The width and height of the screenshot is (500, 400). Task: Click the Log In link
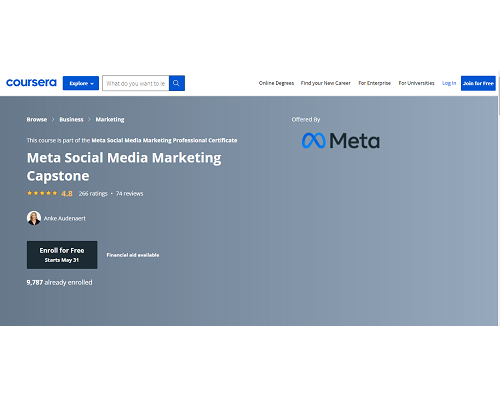pos(449,83)
